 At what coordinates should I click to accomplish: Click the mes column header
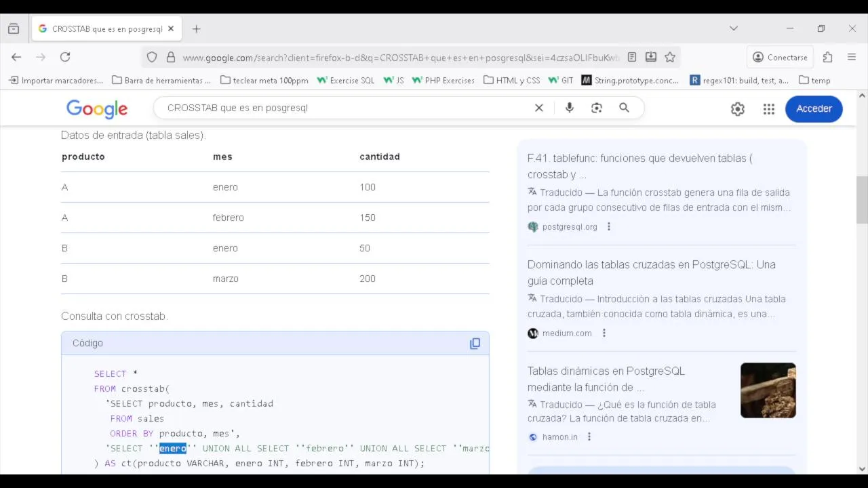[x=222, y=157]
